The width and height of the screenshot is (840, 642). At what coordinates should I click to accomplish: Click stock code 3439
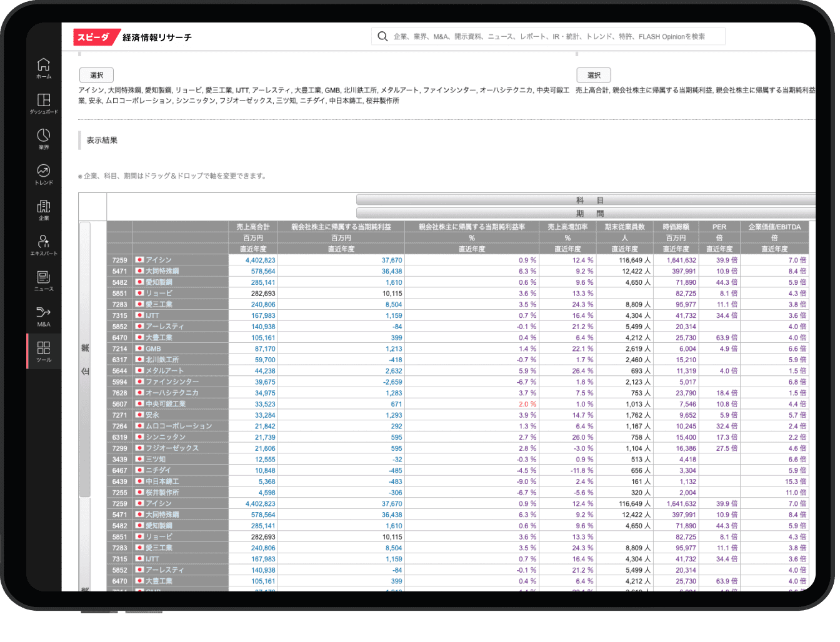[119, 459]
